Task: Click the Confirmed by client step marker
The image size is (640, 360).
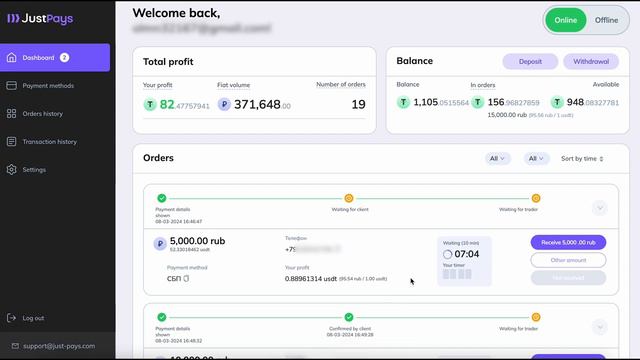Action: pyautogui.click(x=349, y=317)
